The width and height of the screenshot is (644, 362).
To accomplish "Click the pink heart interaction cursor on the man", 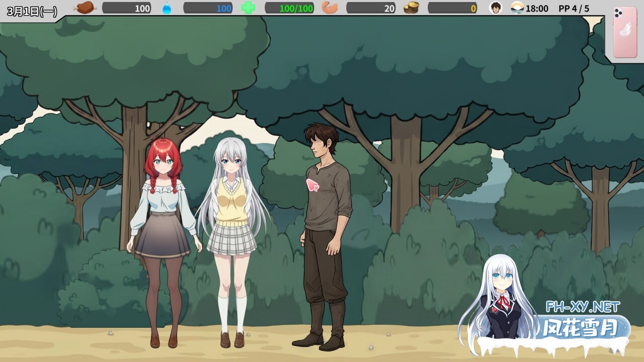I will (312, 185).
